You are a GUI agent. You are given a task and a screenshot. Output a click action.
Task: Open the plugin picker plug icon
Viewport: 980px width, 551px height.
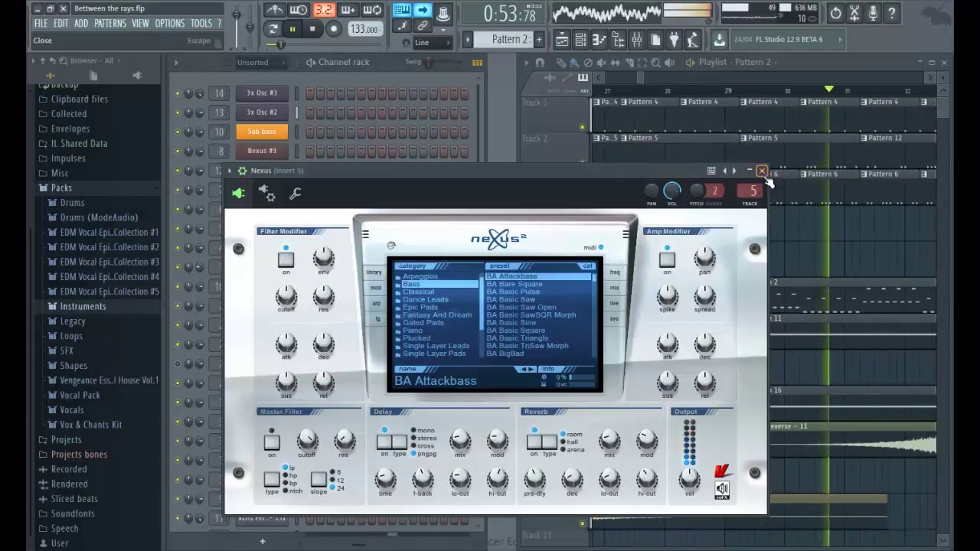(674, 40)
